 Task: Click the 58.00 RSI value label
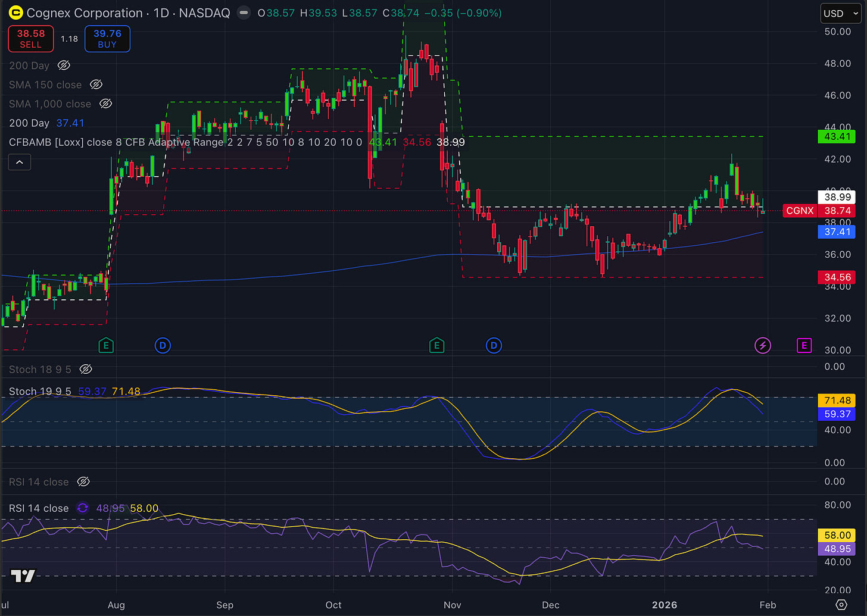tap(837, 535)
